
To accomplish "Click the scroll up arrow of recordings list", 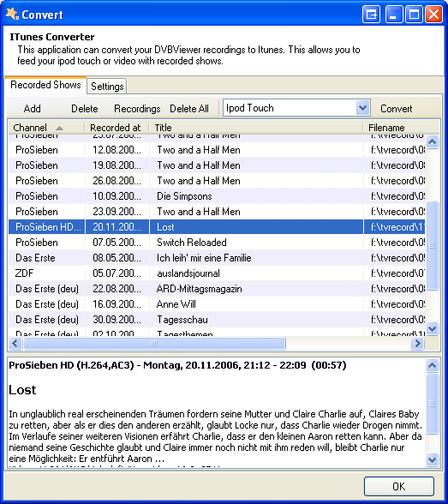I will [433, 141].
